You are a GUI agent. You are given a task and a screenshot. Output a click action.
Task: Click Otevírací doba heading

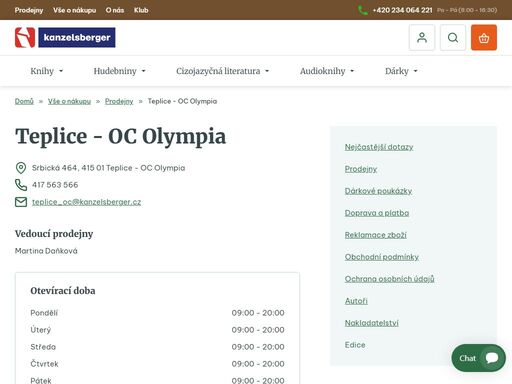[63, 291]
